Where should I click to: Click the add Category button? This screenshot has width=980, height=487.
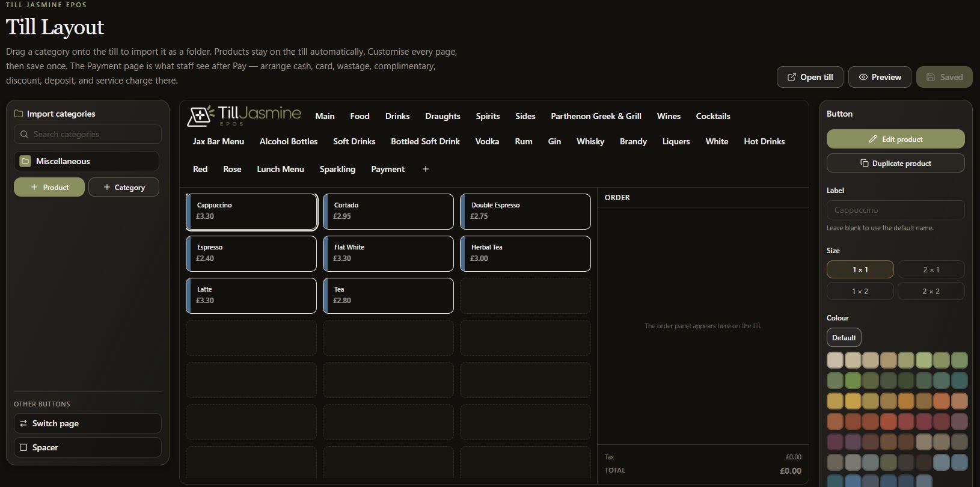coord(124,187)
